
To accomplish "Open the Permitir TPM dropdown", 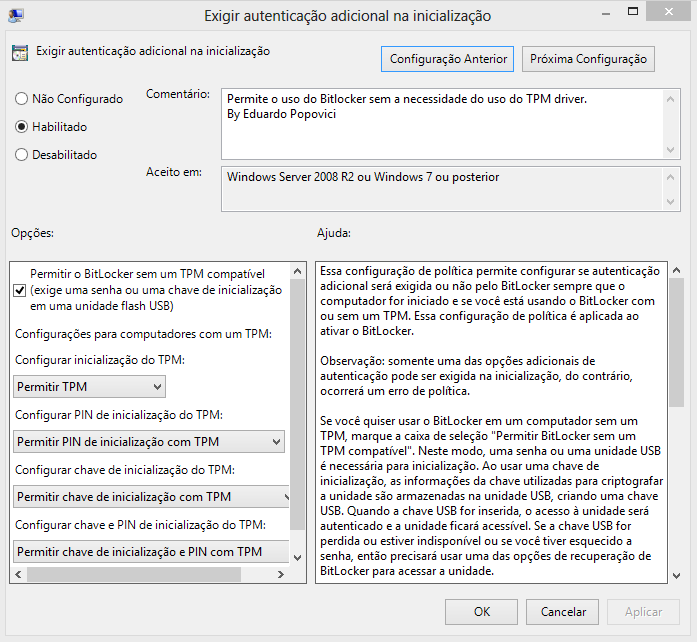I will [89, 386].
